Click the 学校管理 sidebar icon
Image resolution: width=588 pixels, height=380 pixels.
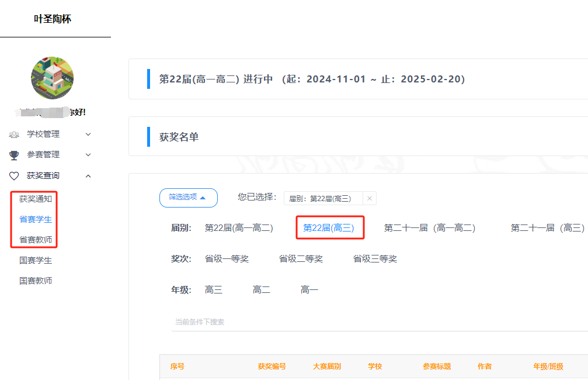coord(14,134)
